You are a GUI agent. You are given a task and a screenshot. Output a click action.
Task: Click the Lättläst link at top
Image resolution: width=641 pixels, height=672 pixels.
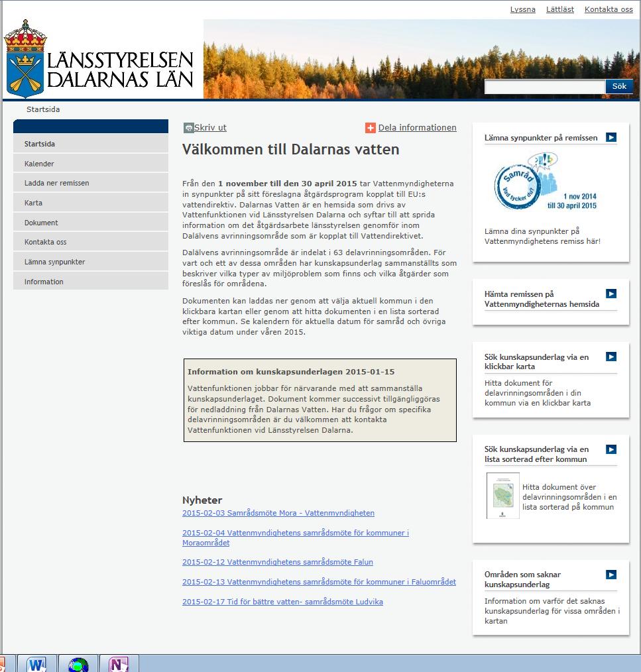pos(560,9)
